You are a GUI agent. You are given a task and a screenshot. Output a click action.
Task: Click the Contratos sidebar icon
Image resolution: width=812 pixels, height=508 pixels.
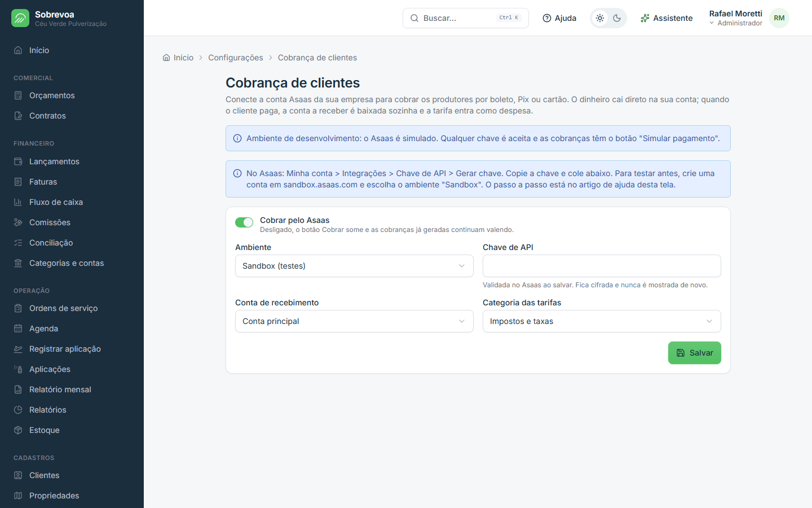click(x=18, y=116)
